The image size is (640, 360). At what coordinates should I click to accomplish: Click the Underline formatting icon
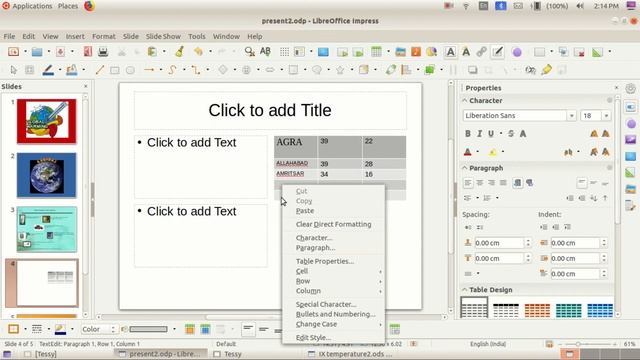pyautogui.click(x=491, y=133)
